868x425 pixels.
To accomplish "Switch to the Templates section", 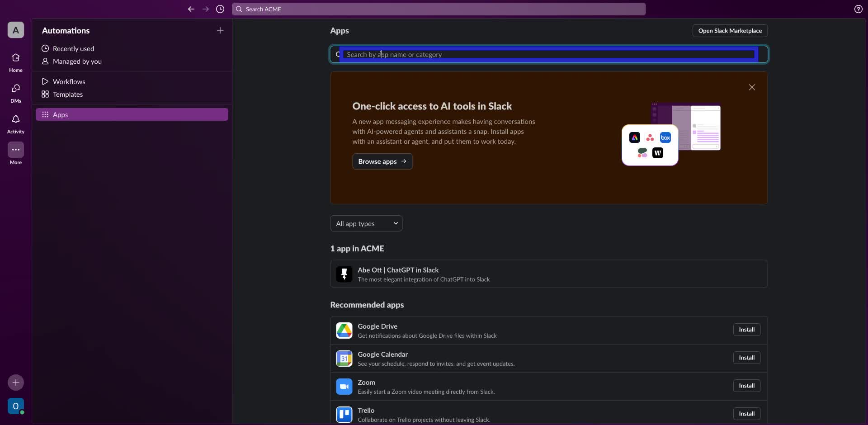I will pos(68,94).
